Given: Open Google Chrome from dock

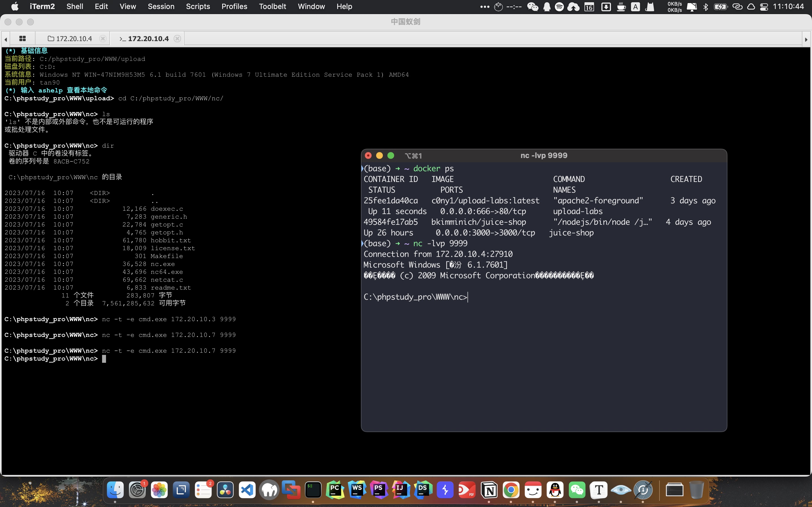Looking at the screenshot, I should [511, 490].
